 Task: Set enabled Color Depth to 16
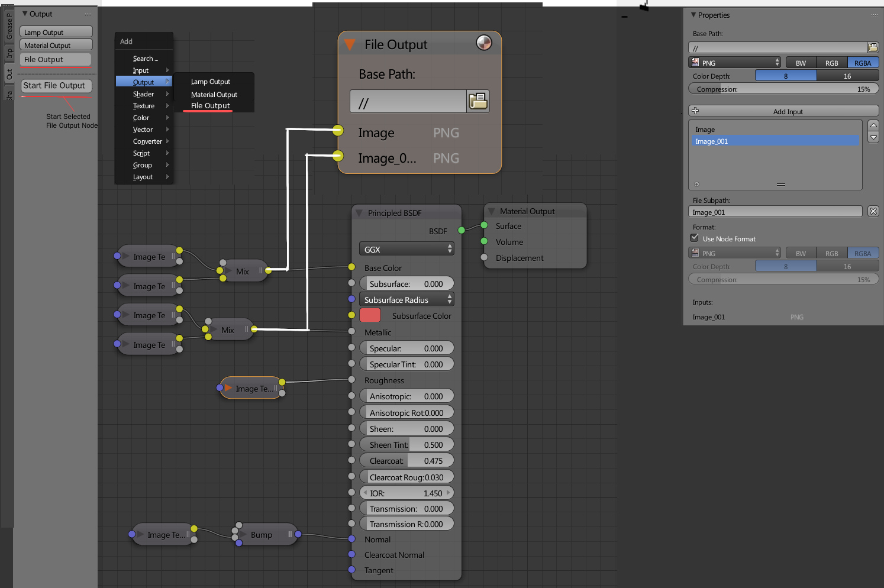coord(847,76)
